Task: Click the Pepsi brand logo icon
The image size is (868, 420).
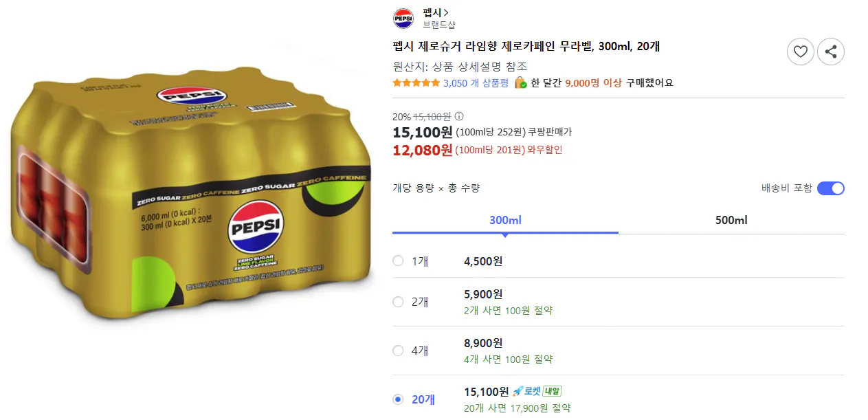Action: [x=402, y=16]
